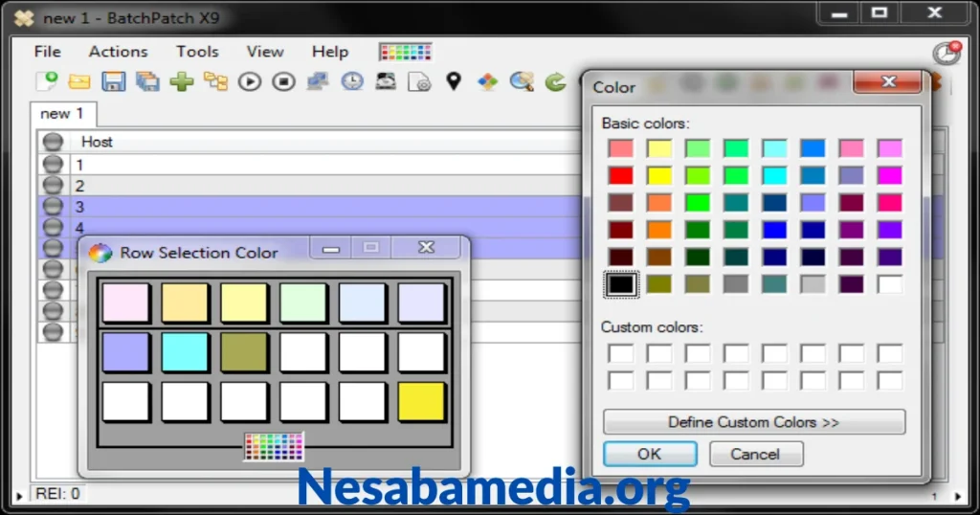Click the circular play toolbar button
The width and height of the screenshot is (980, 515).
[250, 82]
